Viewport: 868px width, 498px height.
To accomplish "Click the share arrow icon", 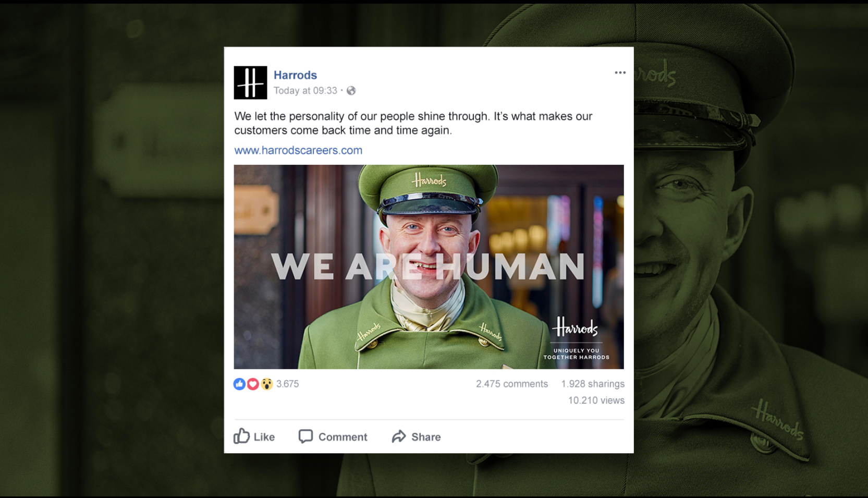I will [399, 436].
